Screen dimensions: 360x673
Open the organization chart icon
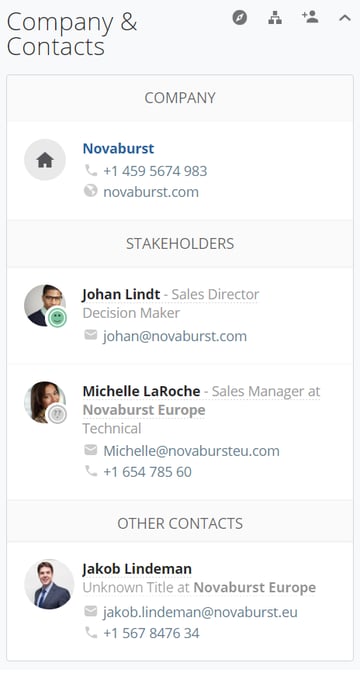pyautogui.click(x=275, y=18)
